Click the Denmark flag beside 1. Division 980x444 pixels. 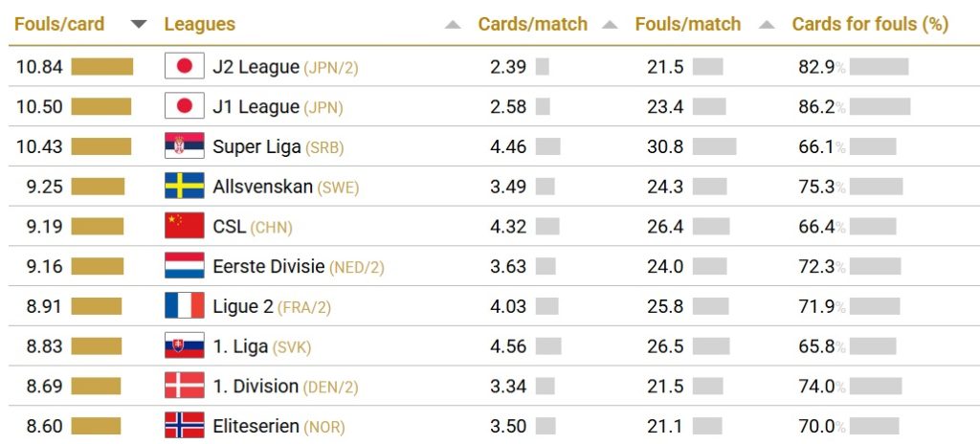click(x=185, y=387)
